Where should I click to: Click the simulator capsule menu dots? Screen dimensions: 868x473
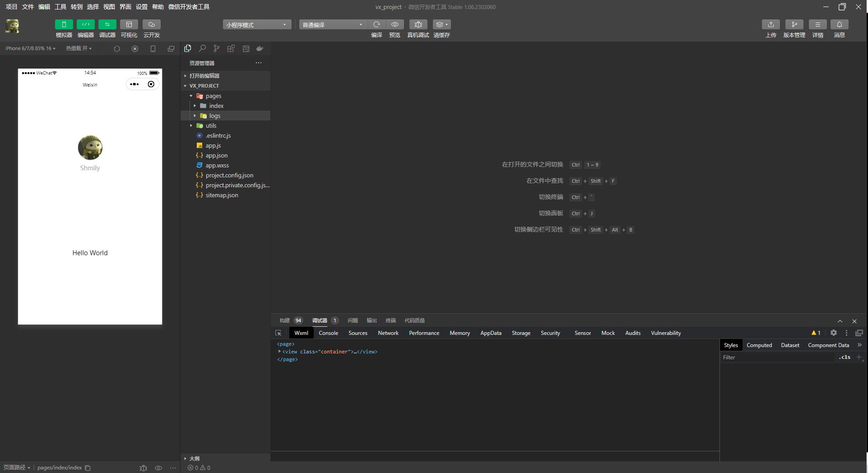click(135, 84)
